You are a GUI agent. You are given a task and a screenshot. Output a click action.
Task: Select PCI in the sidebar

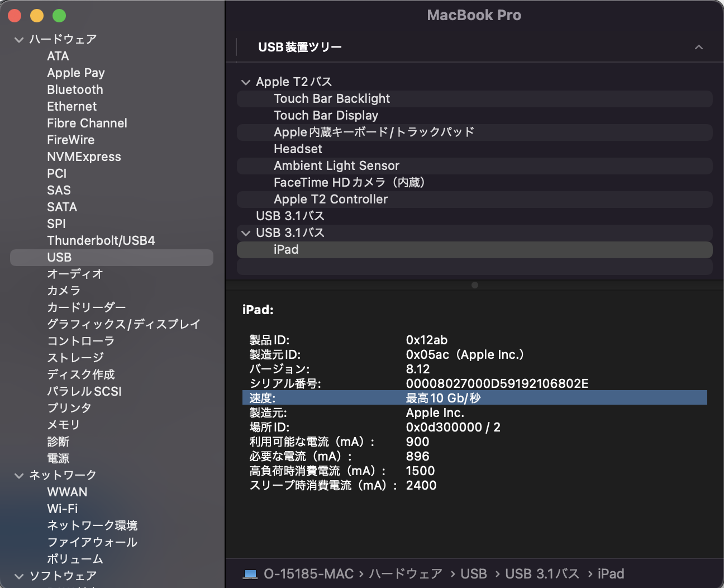57,173
